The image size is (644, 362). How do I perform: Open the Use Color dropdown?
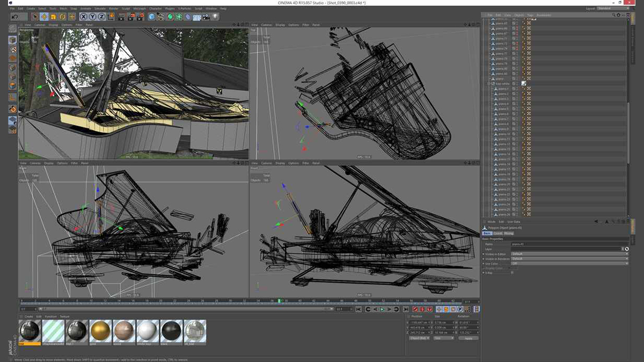point(569,263)
